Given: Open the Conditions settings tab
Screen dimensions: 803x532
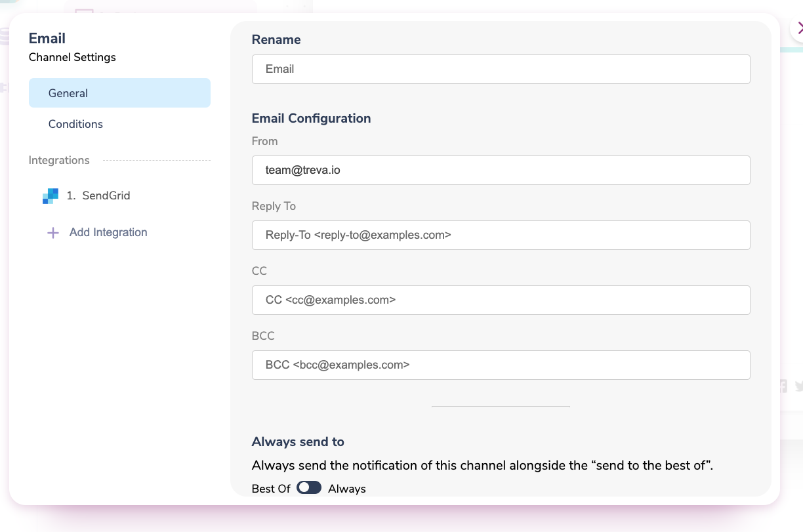Looking at the screenshot, I should [75, 124].
